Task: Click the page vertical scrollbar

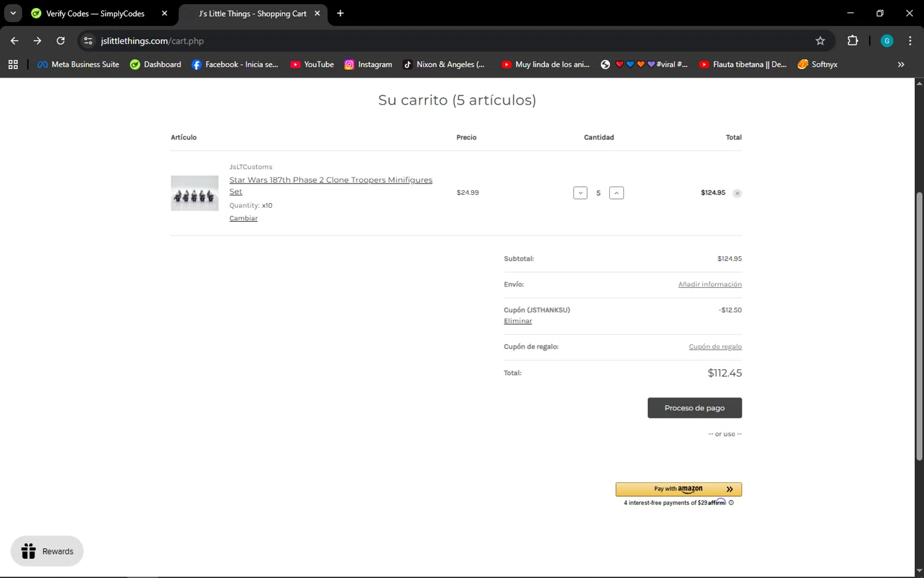Action: point(919,327)
